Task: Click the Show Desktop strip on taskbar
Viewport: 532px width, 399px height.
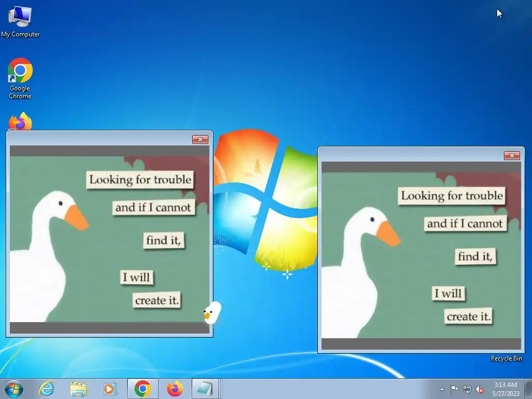Action: click(x=528, y=389)
